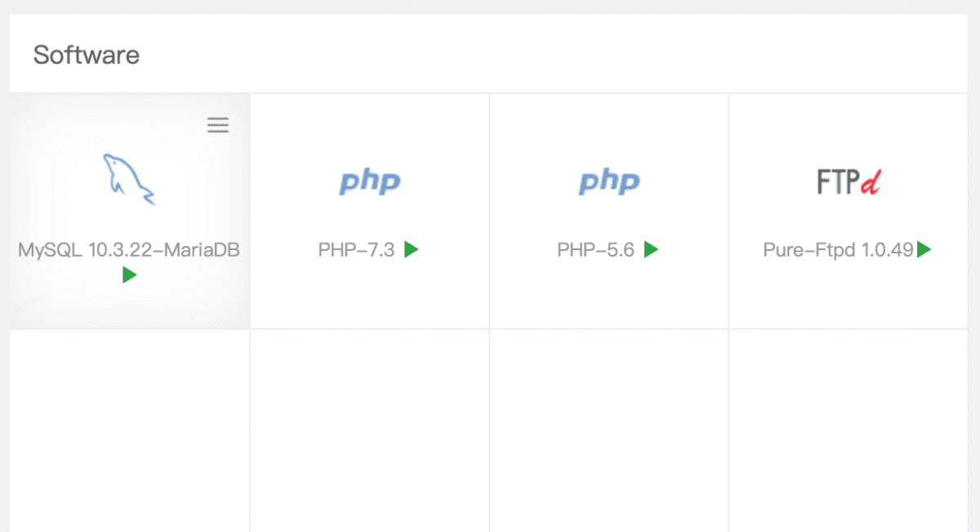The width and height of the screenshot is (980, 532).
Task: Click the MySQL dolphin logo
Action: [129, 179]
